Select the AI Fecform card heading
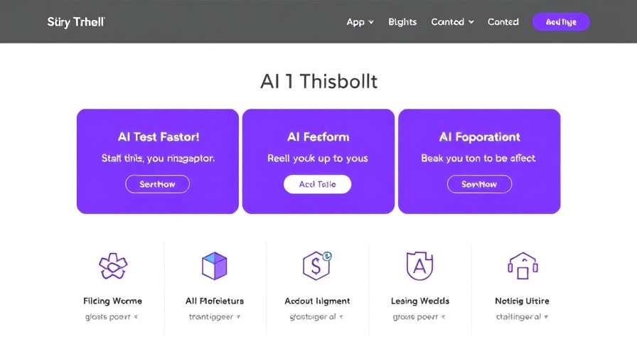This screenshot has width=637, height=364. point(318,137)
